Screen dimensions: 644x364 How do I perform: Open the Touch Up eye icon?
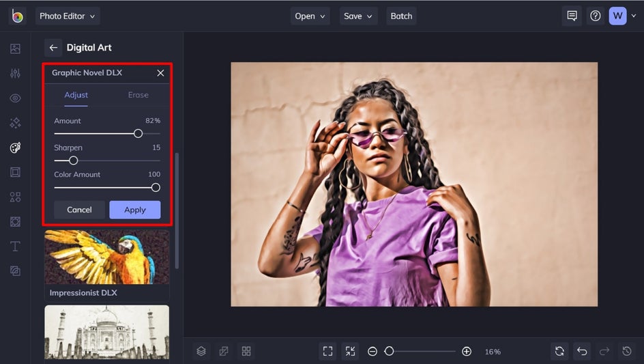15,98
